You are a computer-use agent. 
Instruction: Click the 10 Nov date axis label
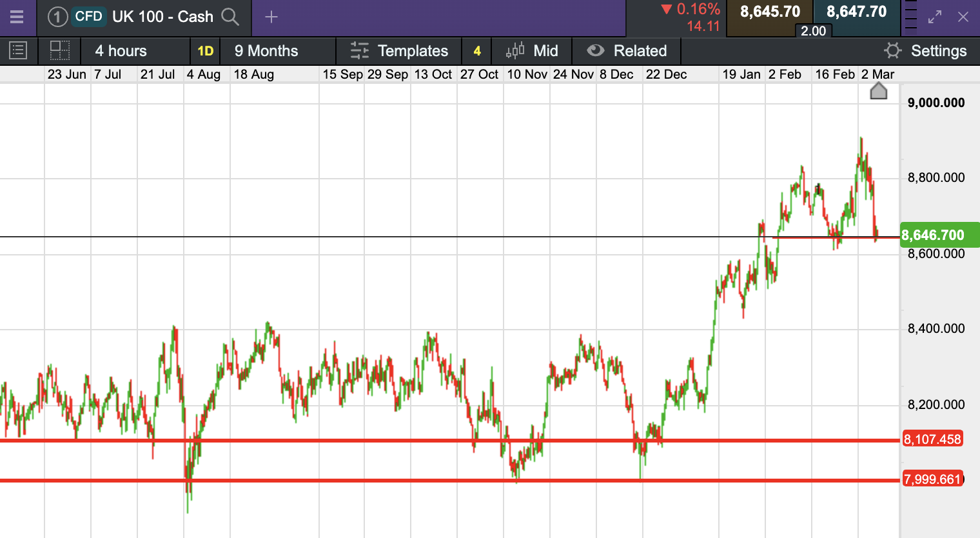(x=527, y=74)
